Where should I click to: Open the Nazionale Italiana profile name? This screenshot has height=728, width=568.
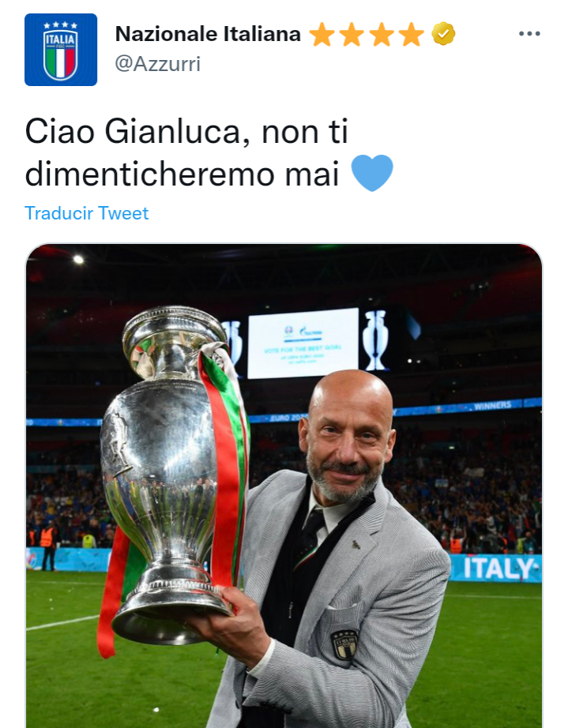pyautogui.click(x=208, y=34)
